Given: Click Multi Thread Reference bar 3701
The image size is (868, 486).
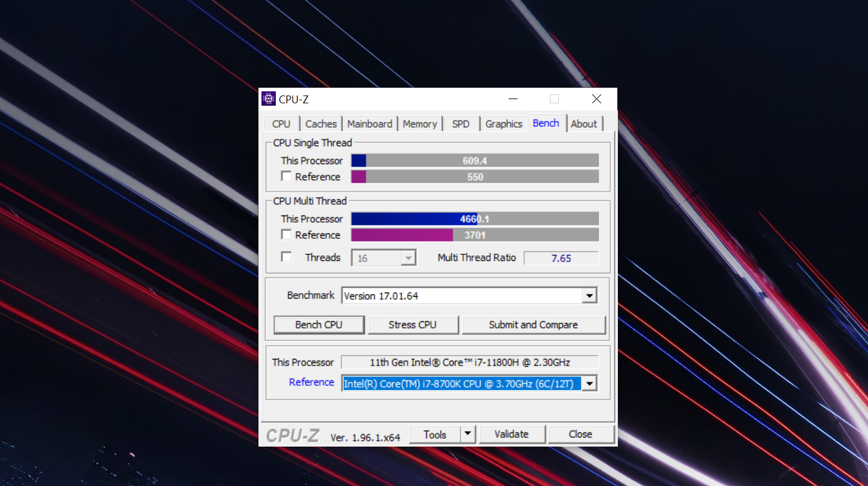Looking at the screenshot, I should pyautogui.click(x=475, y=235).
